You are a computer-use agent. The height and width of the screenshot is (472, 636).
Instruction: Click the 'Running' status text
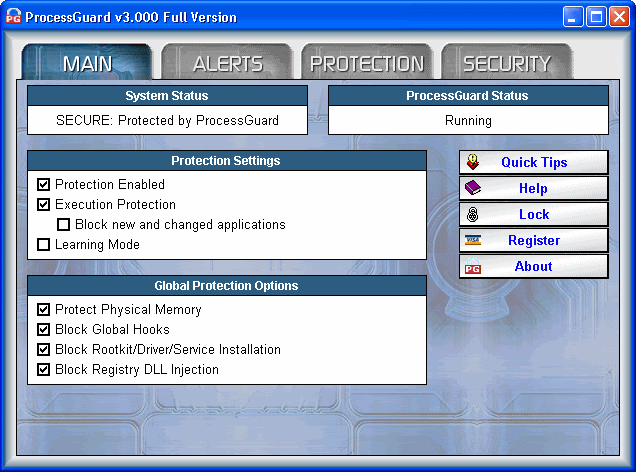[468, 120]
